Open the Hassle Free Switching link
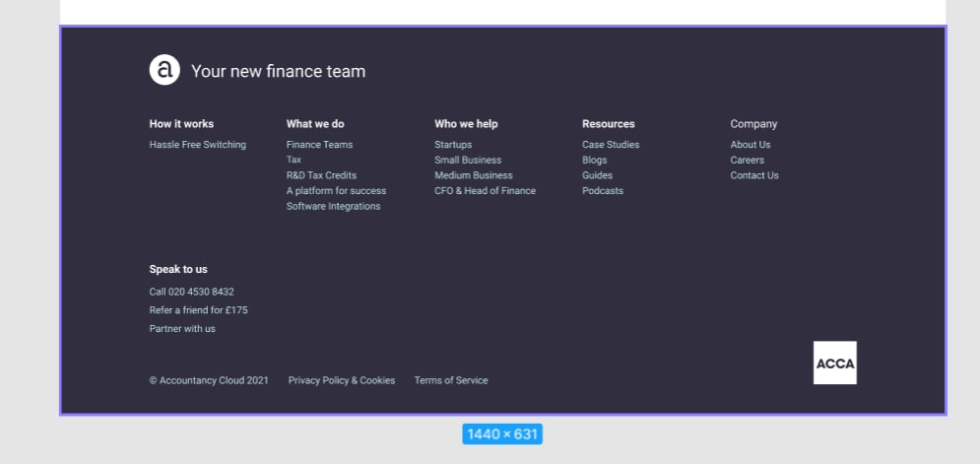This screenshot has width=980, height=464. point(198,145)
